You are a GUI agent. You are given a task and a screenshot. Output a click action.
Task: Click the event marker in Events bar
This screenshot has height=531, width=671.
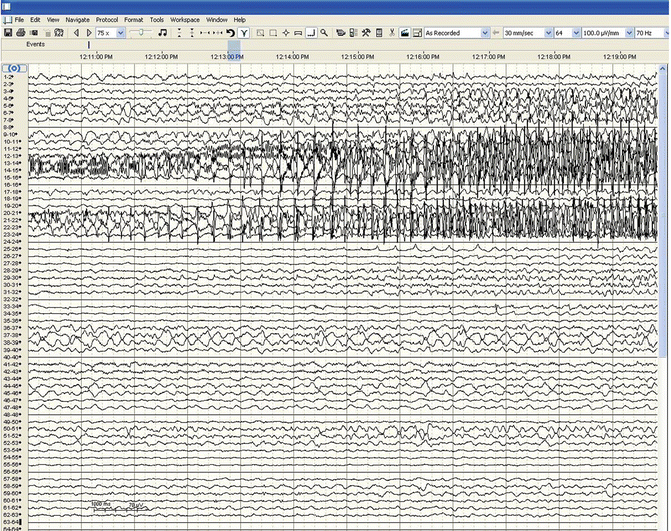(x=88, y=45)
